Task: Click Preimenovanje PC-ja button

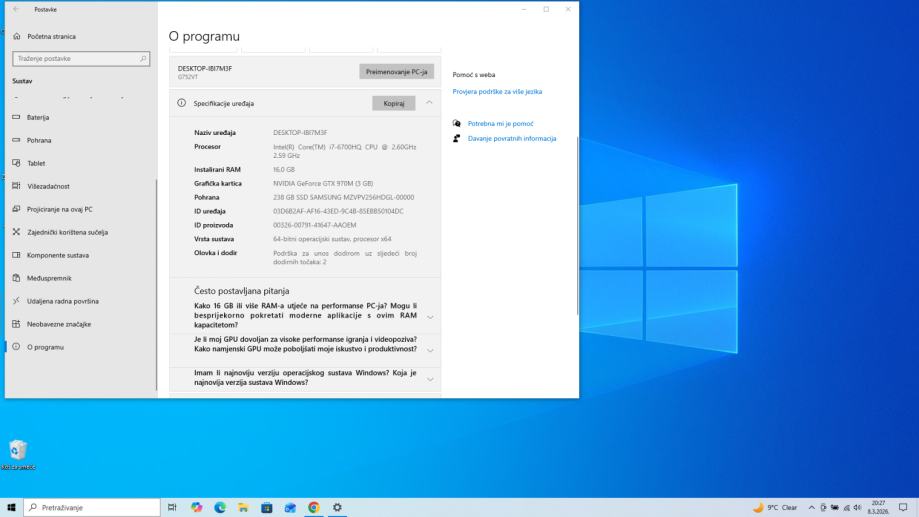Action: coord(397,72)
